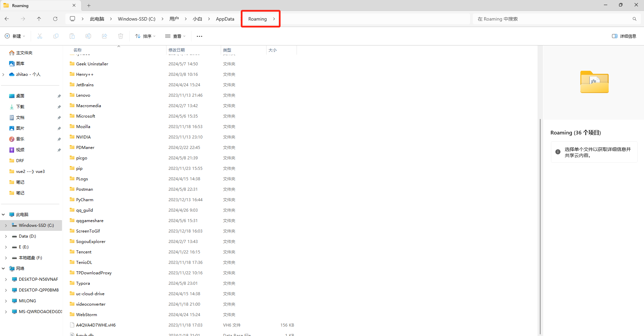The height and width of the screenshot is (336, 644).
Task: Open the 查看 view dropdown
Action: click(175, 36)
